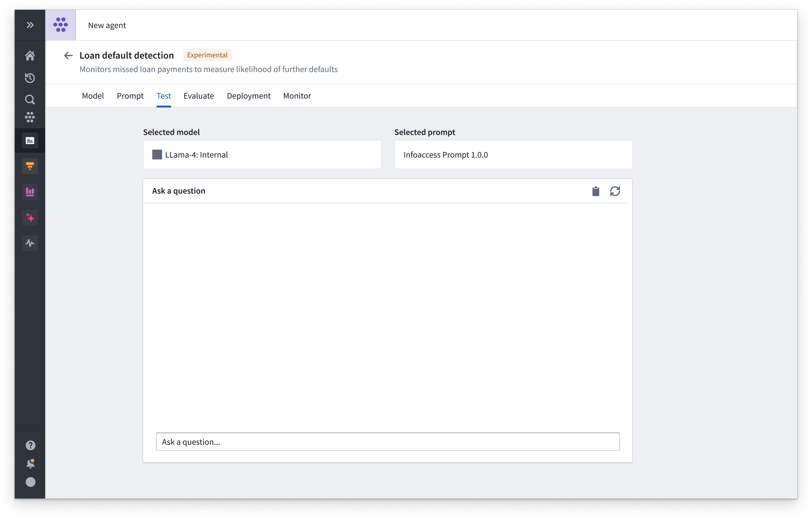Click the clipboard icon in chat header
The height and width of the screenshot is (518, 812).
(x=595, y=191)
